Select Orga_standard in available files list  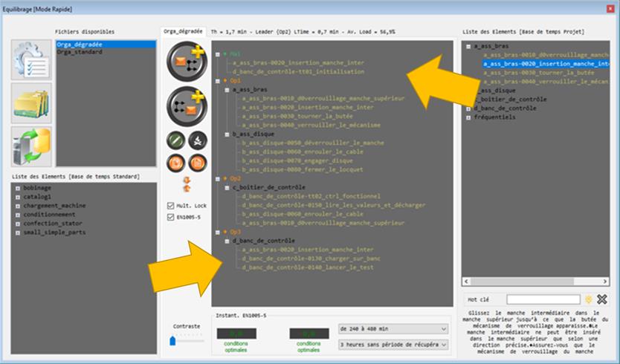point(80,52)
